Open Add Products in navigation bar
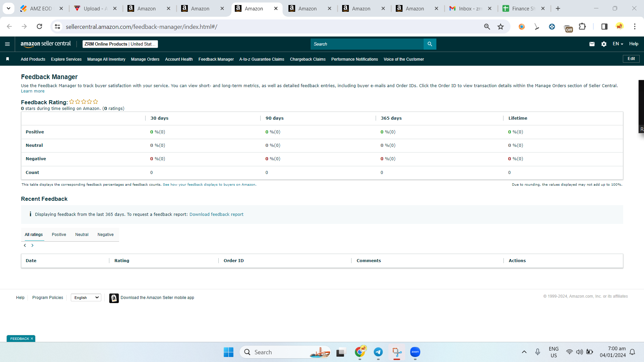The image size is (644, 362). click(x=33, y=59)
